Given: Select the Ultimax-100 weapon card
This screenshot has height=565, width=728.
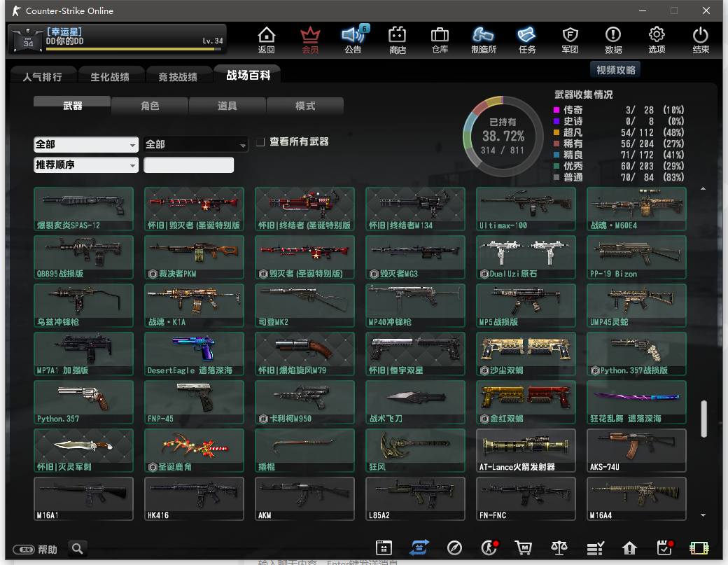Looking at the screenshot, I should tap(526, 209).
